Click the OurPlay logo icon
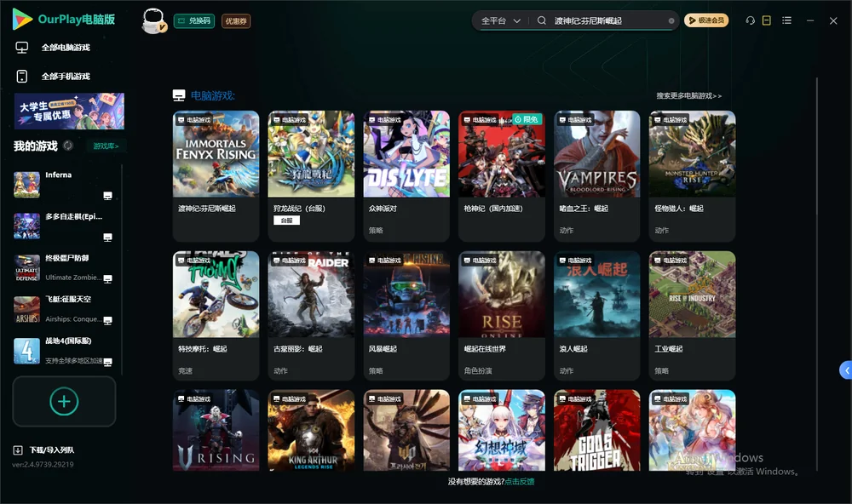The image size is (852, 504). pyautogui.click(x=22, y=20)
